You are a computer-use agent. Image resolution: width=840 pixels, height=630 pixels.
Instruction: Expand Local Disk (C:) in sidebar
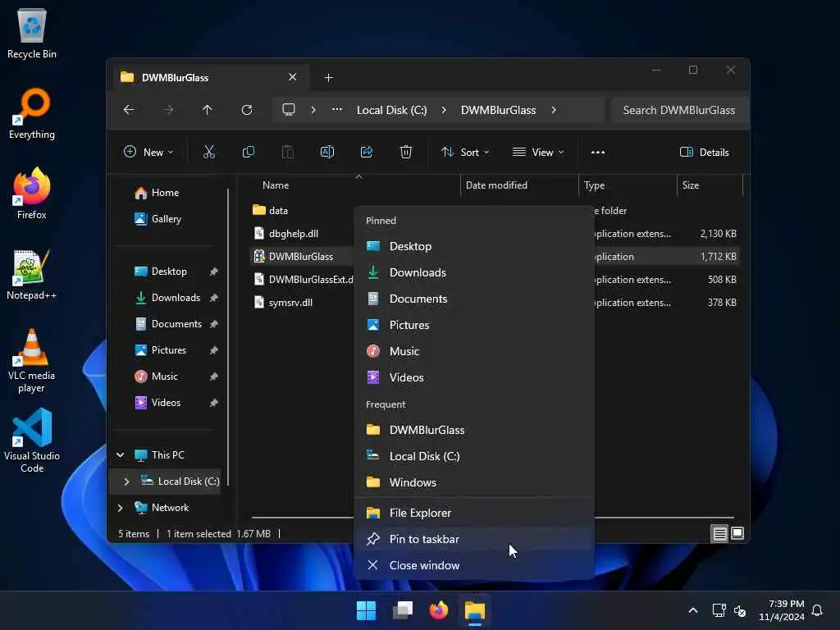[126, 482]
